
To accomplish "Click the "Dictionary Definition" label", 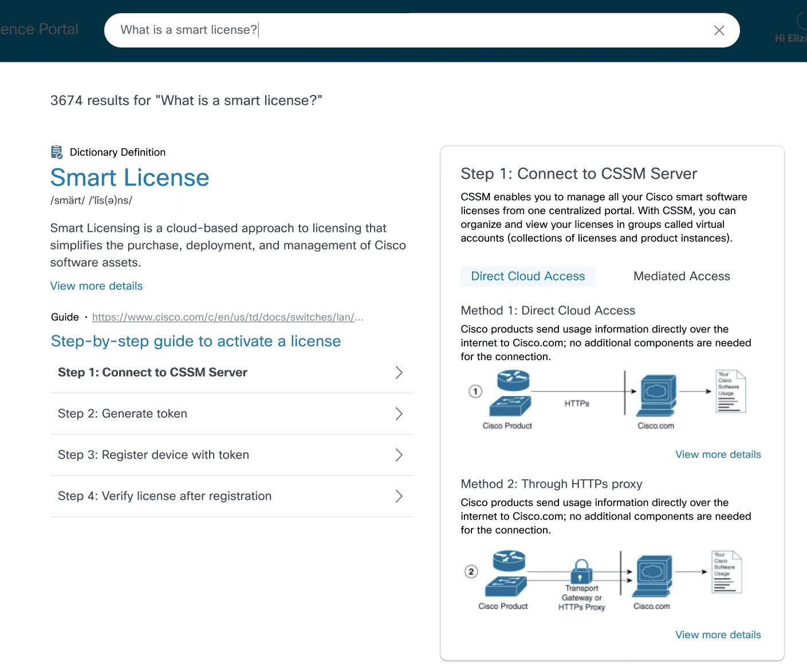I will click(117, 152).
